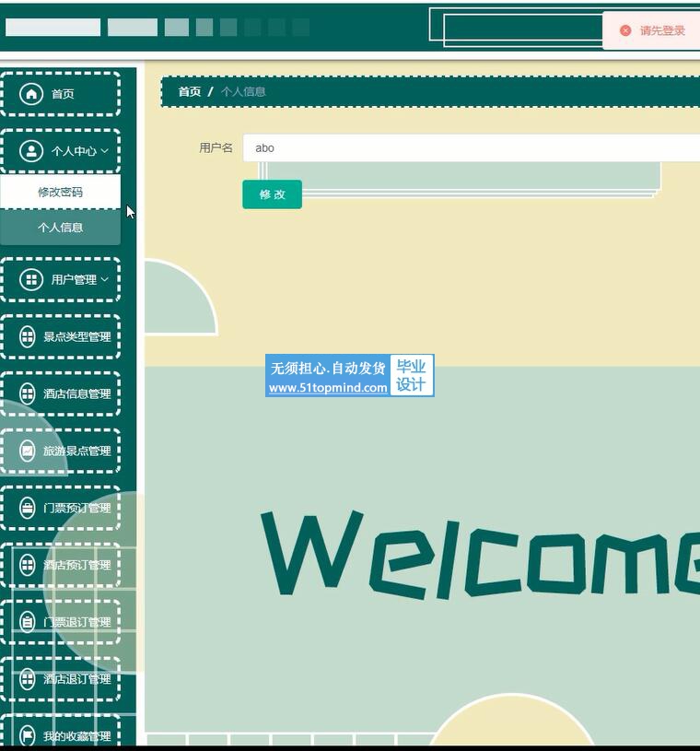Open the 首页 sidebar menu item
700x751 pixels.
click(x=60, y=94)
